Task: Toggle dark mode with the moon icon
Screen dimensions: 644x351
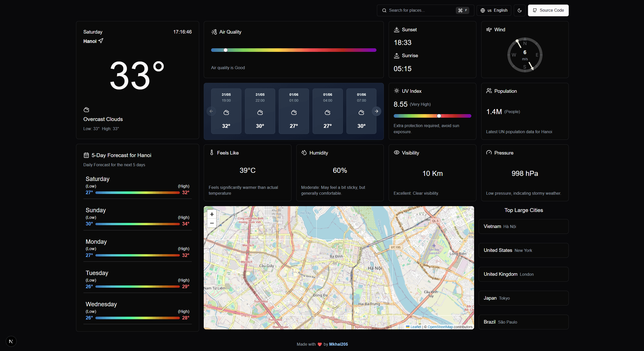Action: [520, 10]
